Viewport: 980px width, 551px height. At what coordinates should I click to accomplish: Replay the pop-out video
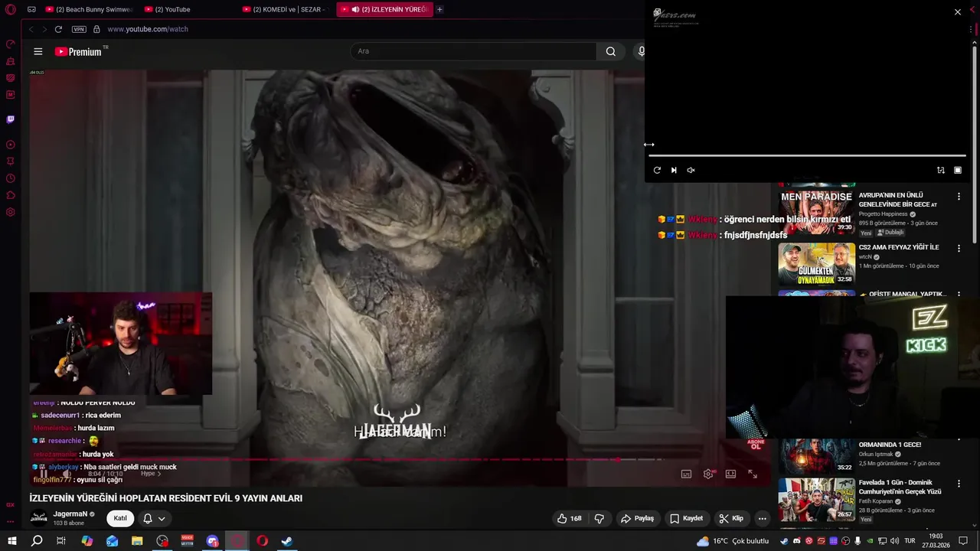[x=657, y=170]
